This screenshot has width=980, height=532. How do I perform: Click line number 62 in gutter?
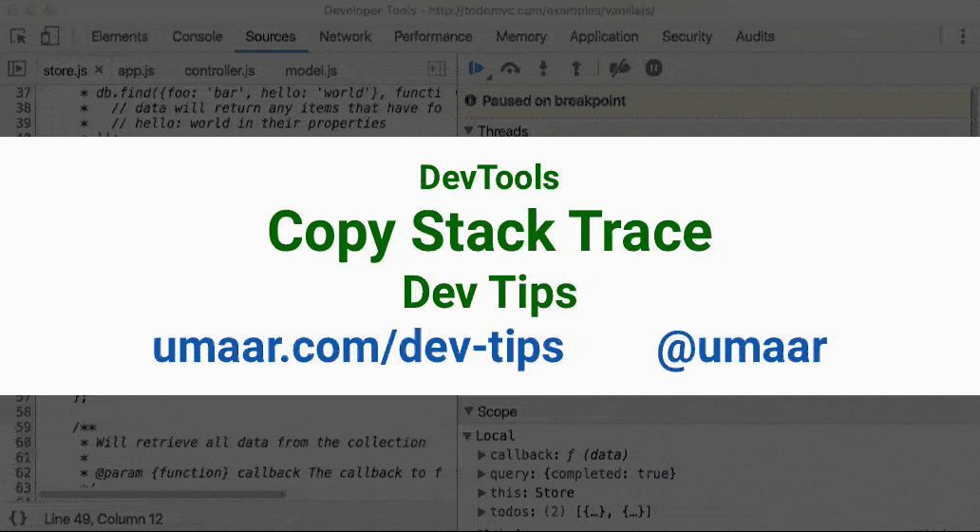[x=23, y=472]
